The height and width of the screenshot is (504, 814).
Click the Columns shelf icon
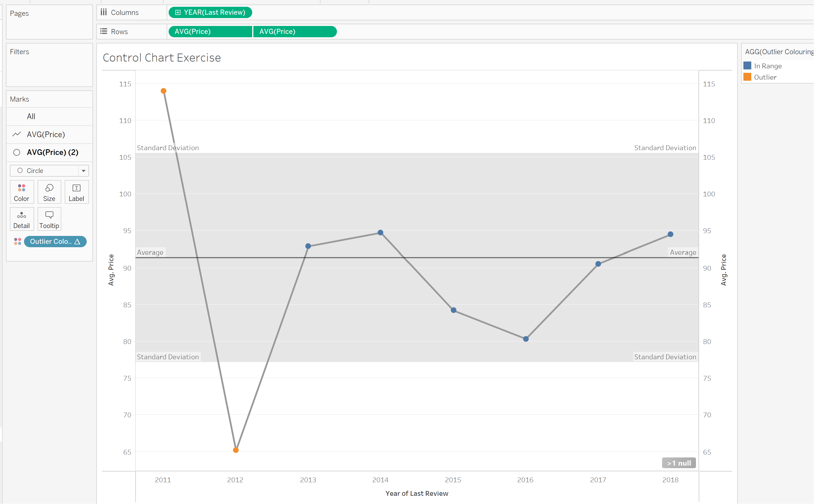click(x=104, y=12)
